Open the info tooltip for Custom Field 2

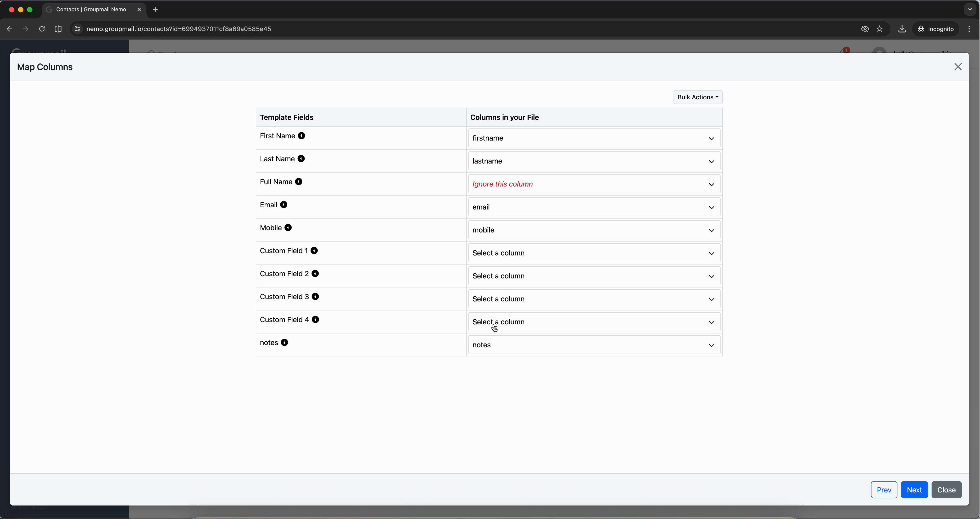point(315,273)
